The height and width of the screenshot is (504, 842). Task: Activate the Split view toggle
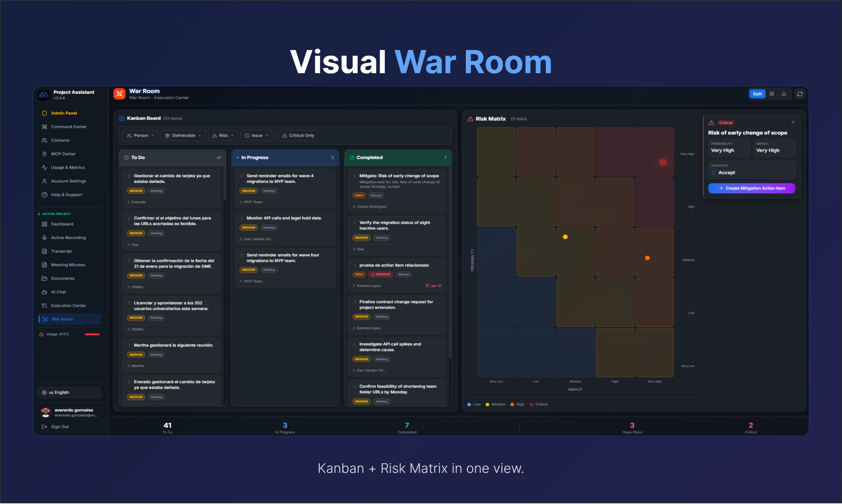point(757,94)
